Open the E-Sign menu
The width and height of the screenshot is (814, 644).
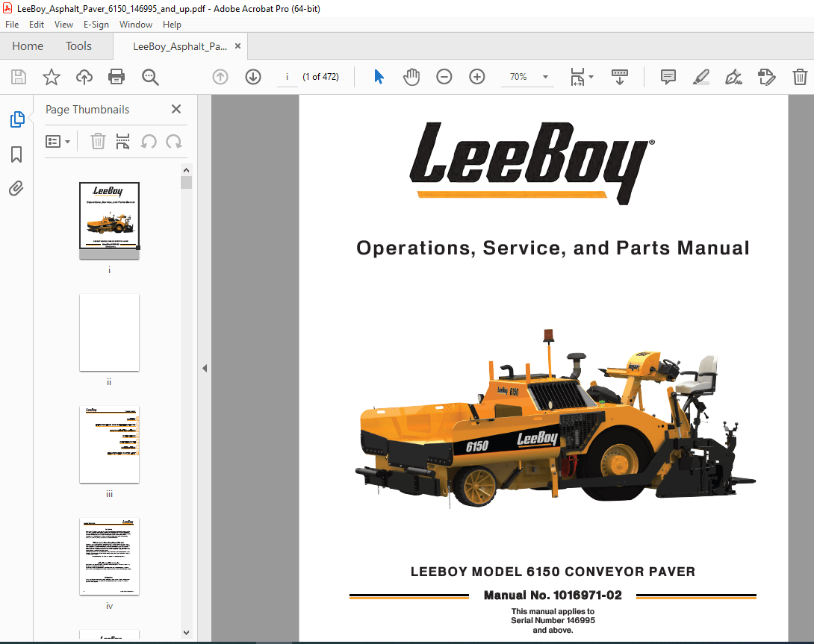[x=96, y=24]
